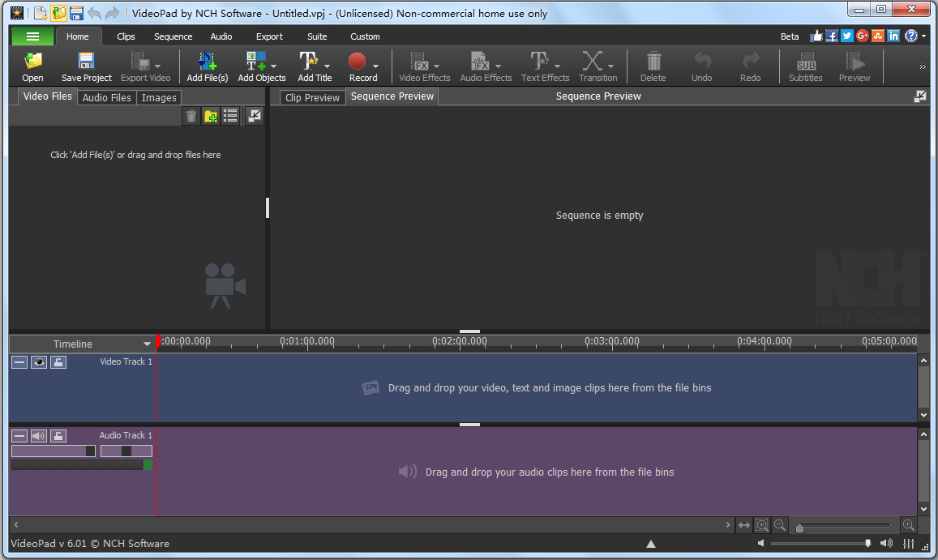Switch to the Audio Files tab
938x560 pixels.
(x=107, y=97)
